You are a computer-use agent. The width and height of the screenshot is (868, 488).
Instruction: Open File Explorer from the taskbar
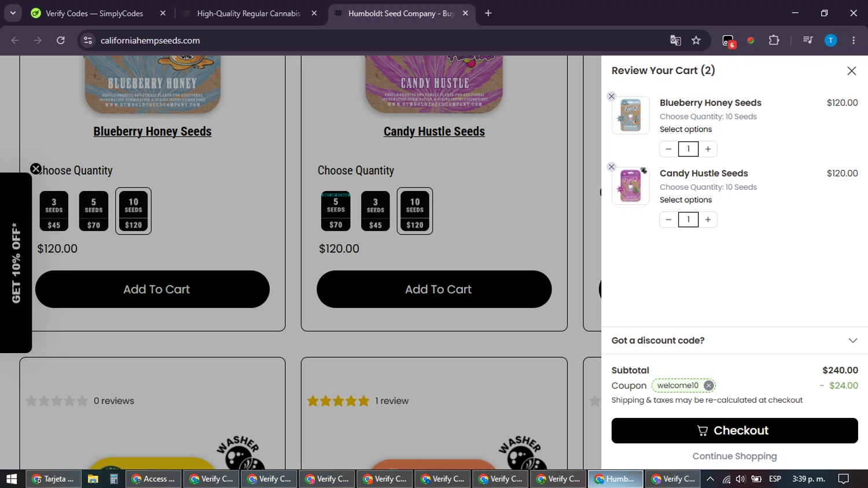(x=93, y=479)
